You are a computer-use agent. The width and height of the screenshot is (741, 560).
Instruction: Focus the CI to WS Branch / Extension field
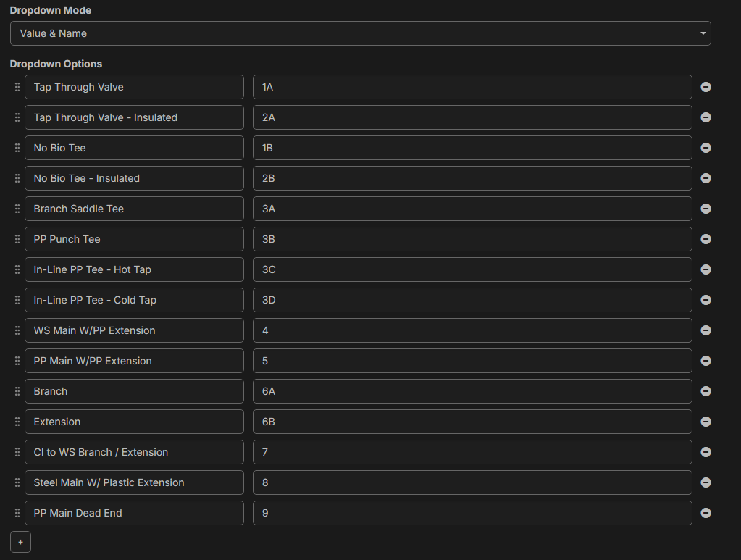[134, 452]
